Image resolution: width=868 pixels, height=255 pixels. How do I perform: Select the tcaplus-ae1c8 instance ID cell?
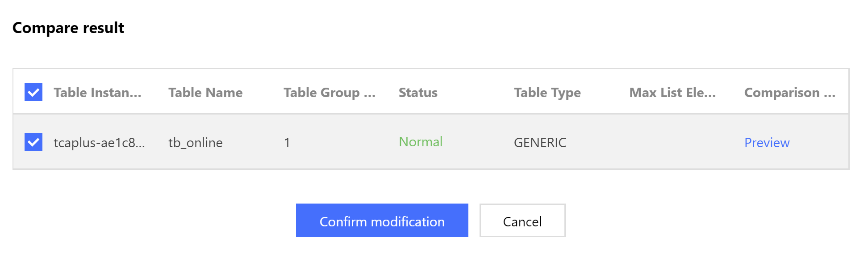click(x=99, y=143)
